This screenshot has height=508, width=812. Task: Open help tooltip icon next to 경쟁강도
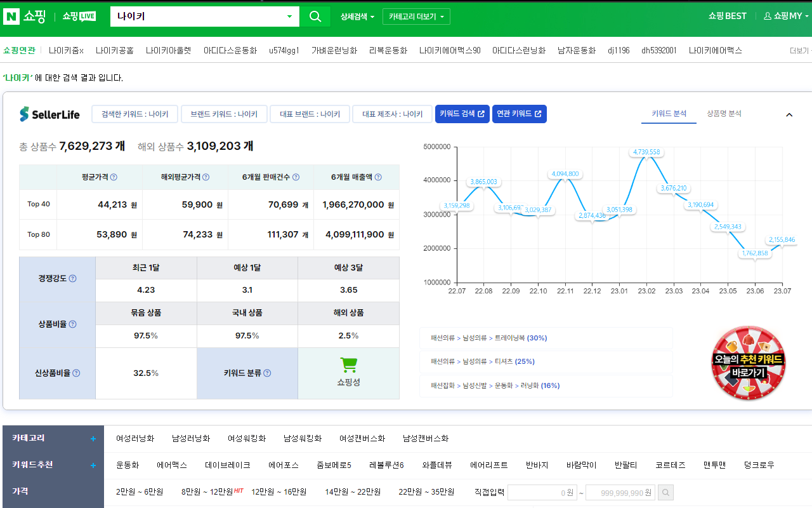click(73, 277)
